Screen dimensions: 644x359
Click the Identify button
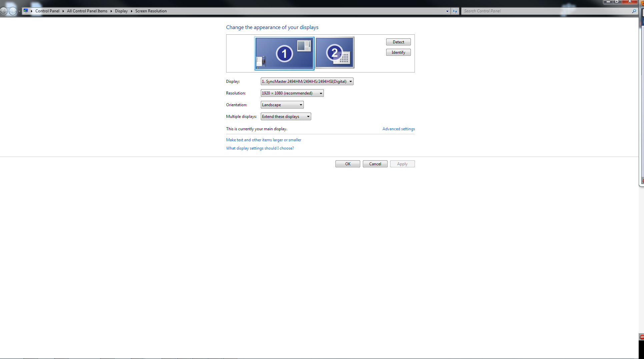398,52
